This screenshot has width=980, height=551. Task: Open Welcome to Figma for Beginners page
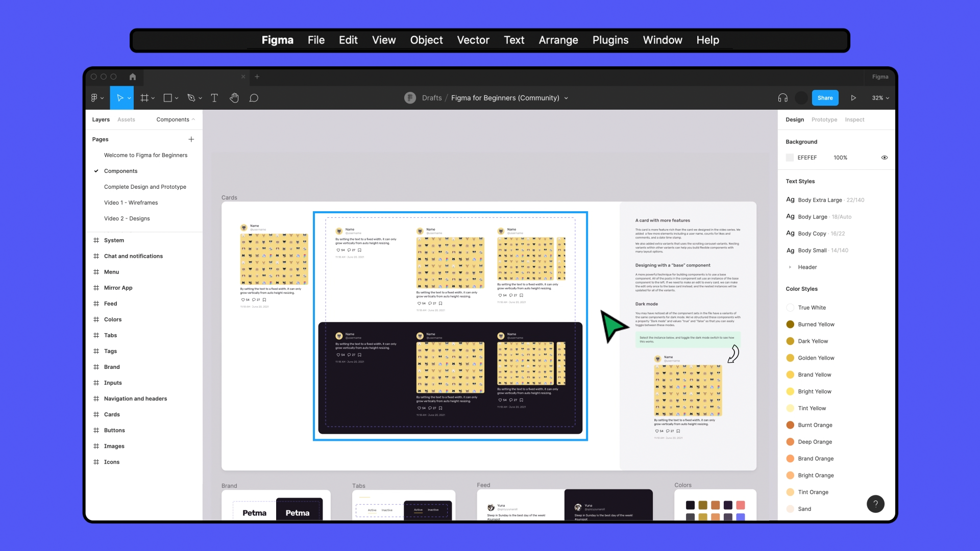145,155
